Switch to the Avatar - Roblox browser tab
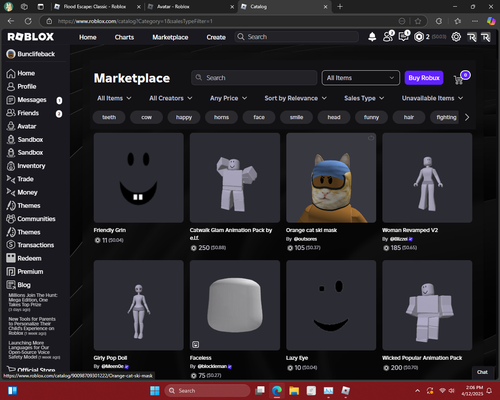Screen dimensions: 500x400 coord(191,7)
